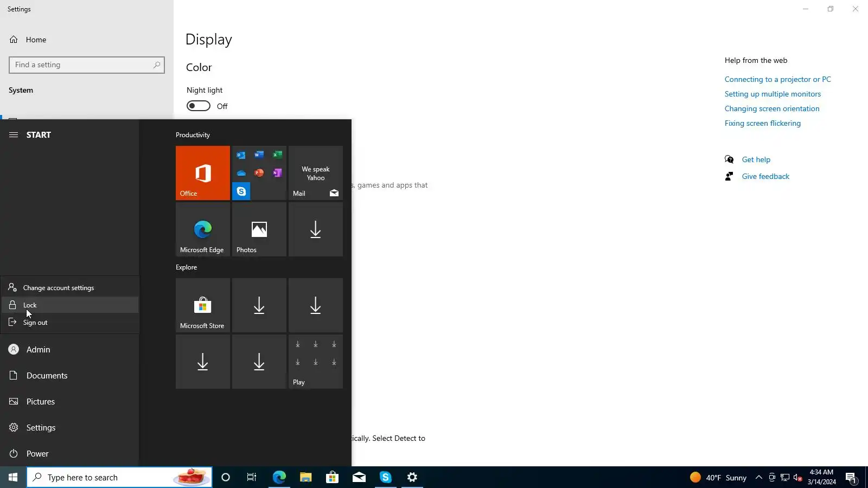Screen dimensions: 868x488
Task: Open Fixing screen flickering link
Action: pyautogui.click(x=762, y=123)
